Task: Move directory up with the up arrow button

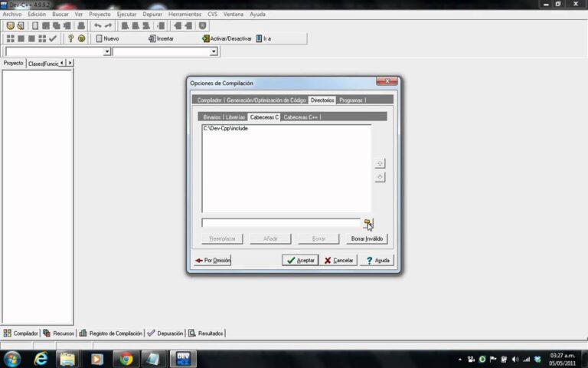Action: [x=380, y=163]
